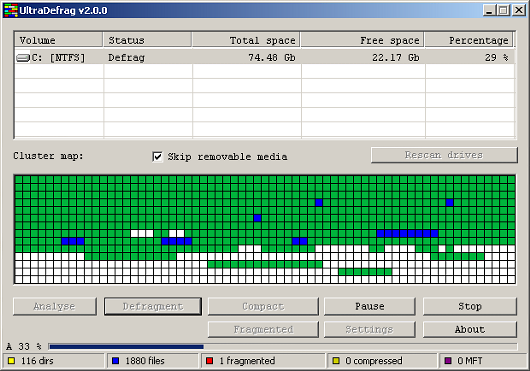Screen dimensions: 530x371
Task: Click the yellow compressed legend square
Action: pos(336,361)
